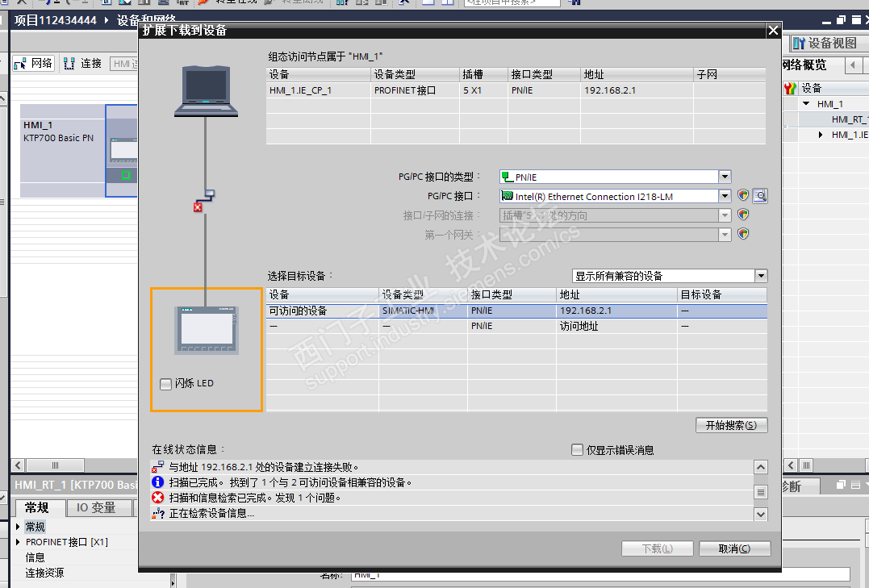Click green PROFINET port on HMI_1 device
This screenshot has width=869, height=588.
pos(127,175)
